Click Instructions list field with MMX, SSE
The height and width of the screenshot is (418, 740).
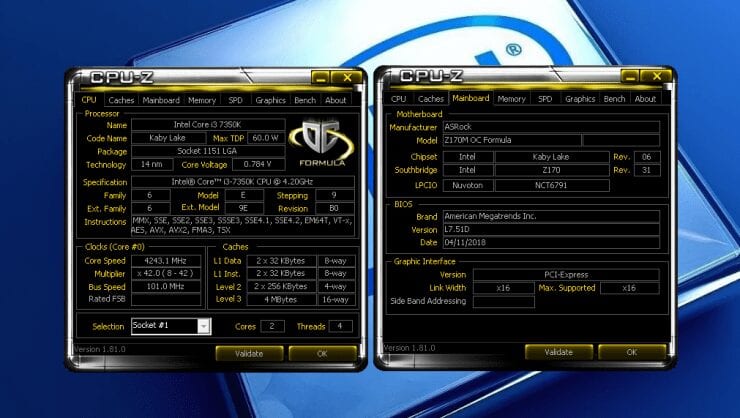point(243,226)
